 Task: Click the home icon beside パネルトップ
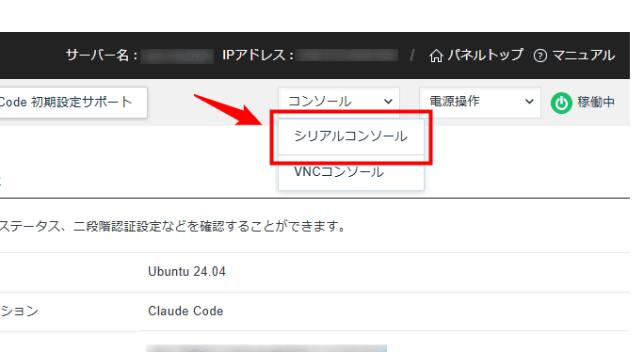click(x=436, y=56)
